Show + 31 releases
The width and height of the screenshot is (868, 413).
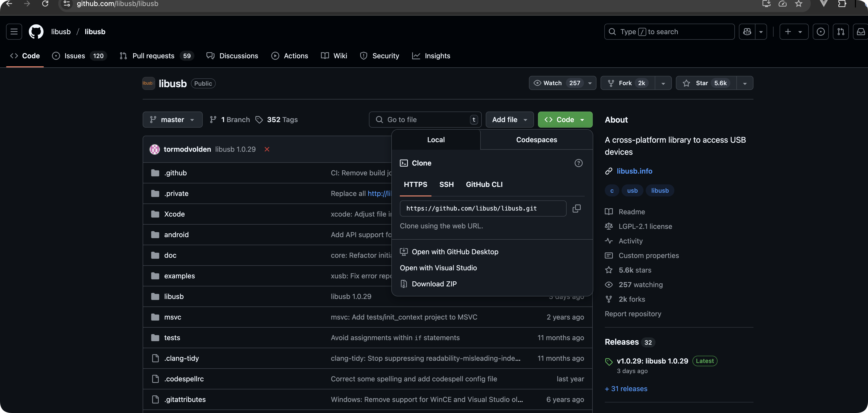[x=626, y=389]
